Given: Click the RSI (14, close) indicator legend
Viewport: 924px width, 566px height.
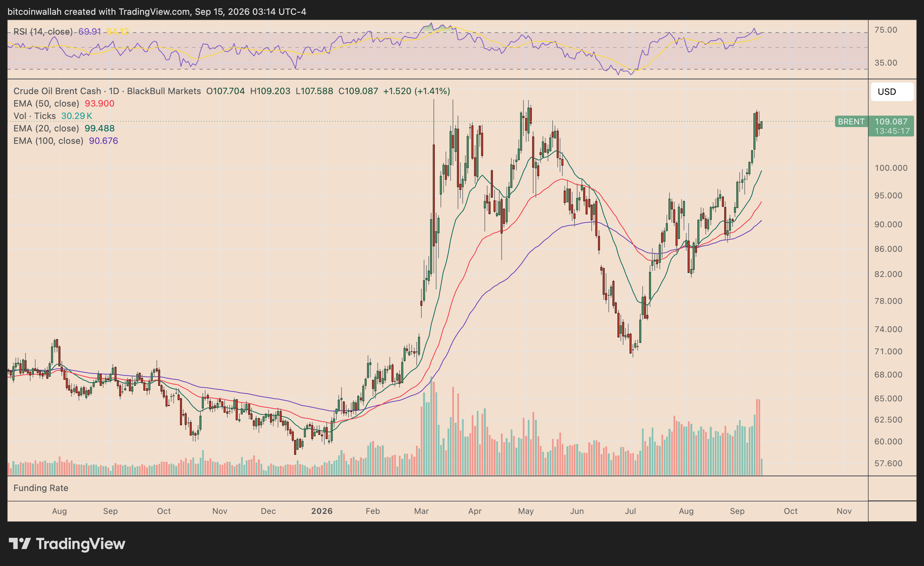Looking at the screenshot, I should tap(43, 32).
